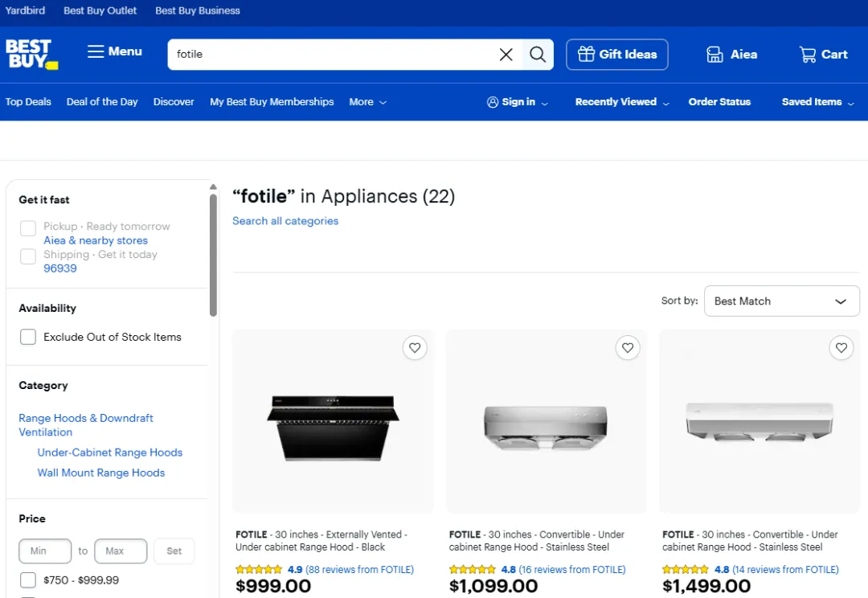Expand the Sign in account menu
Viewport: 868px width, 598px height.
(x=518, y=102)
